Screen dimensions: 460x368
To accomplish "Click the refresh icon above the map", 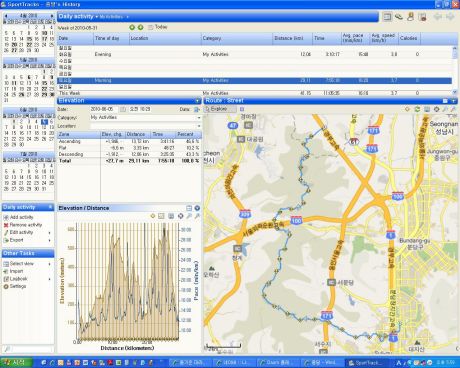I will coord(417,109).
